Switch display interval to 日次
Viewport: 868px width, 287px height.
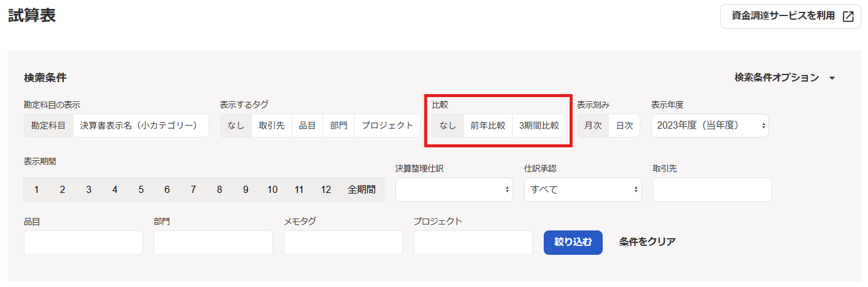pyautogui.click(x=624, y=126)
